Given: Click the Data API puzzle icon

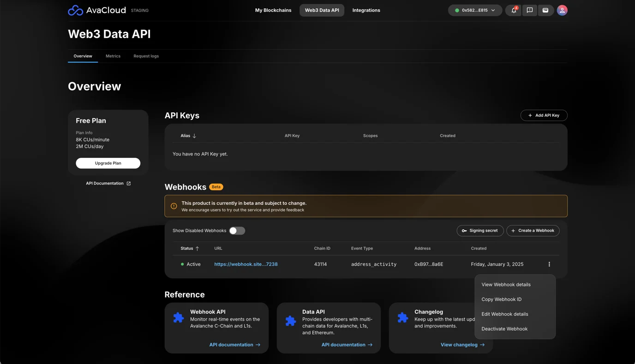Looking at the screenshot, I should tap(291, 320).
